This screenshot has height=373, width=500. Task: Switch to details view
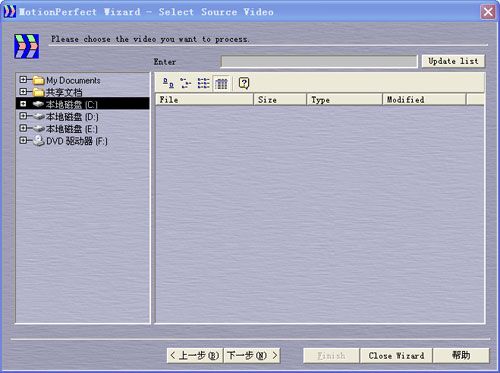pyautogui.click(x=221, y=83)
